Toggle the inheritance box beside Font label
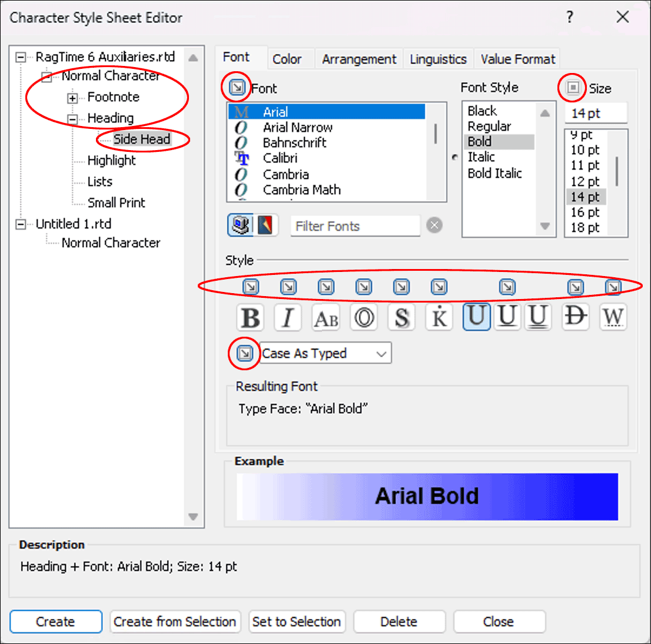The image size is (651, 644). tap(237, 88)
